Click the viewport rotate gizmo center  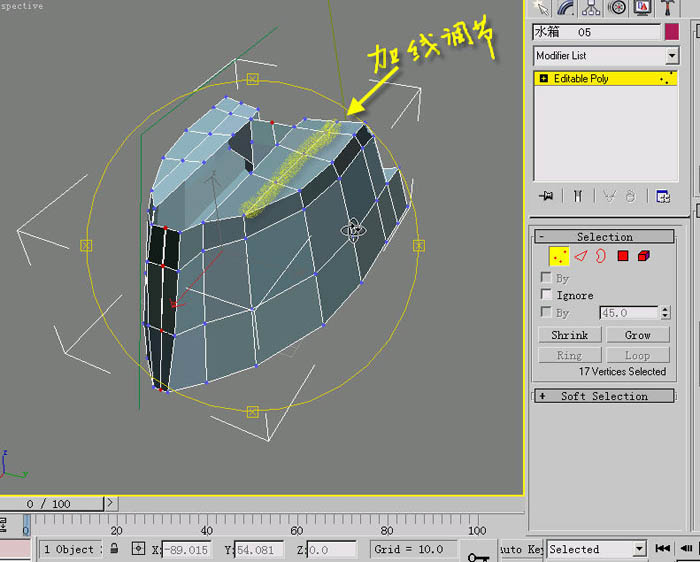click(353, 231)
